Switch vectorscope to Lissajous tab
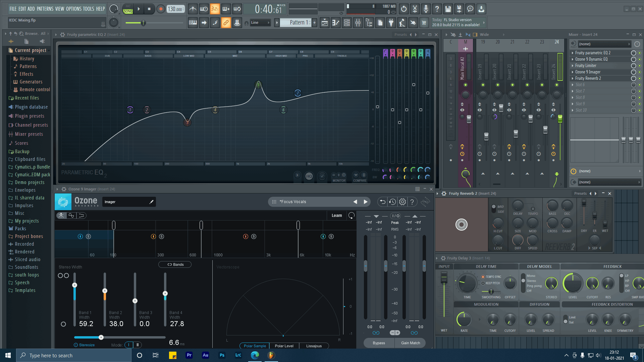Image resolution: width=644 pixels, height=362 pixels. click(314, 346)
